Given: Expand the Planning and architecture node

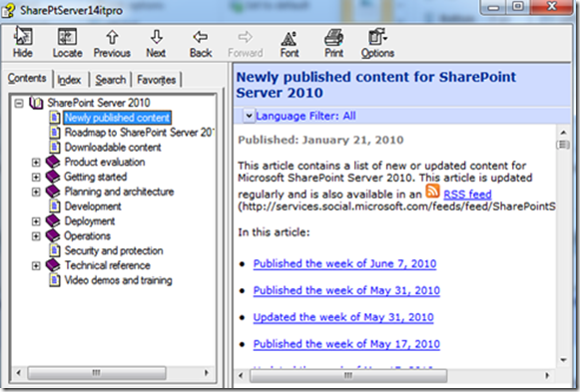Looking at the screenshot, I should click(36, 192).
